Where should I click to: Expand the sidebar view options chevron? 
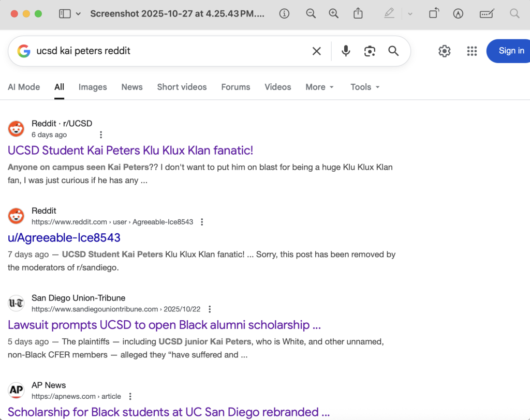(x=78, y=14)
